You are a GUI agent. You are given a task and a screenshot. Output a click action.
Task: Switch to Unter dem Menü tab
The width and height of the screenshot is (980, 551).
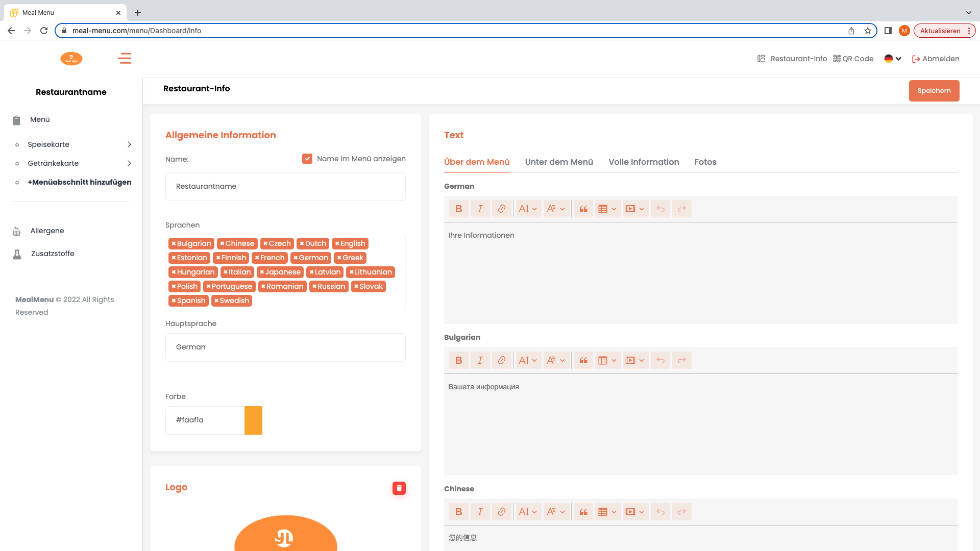point(559,162)
